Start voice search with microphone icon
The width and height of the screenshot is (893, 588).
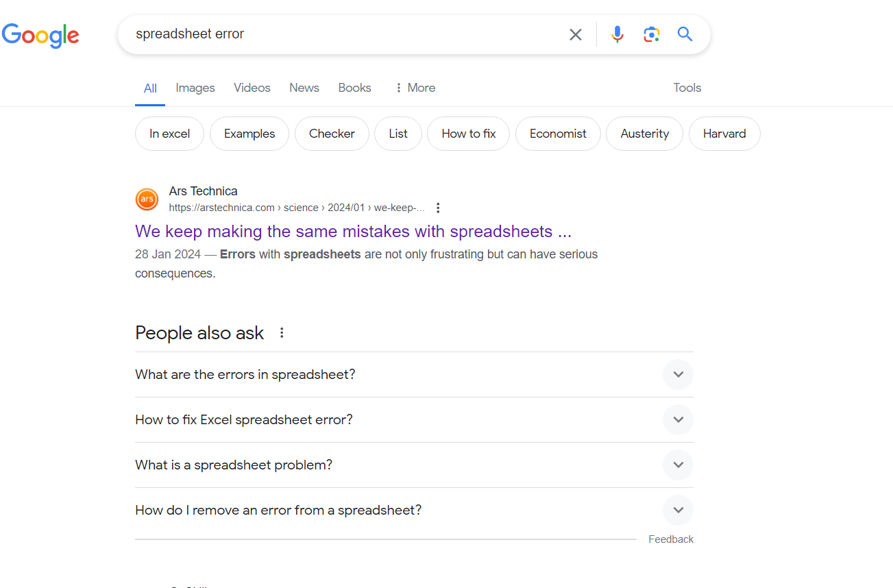coord(617,34)
